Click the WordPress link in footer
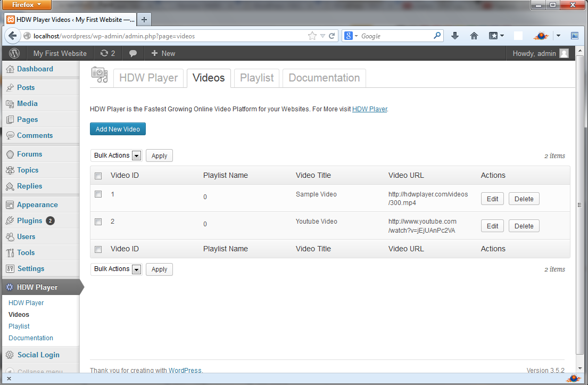Image resolution: width=588 pixels, height=385 pixels. (x=185, y=370)
